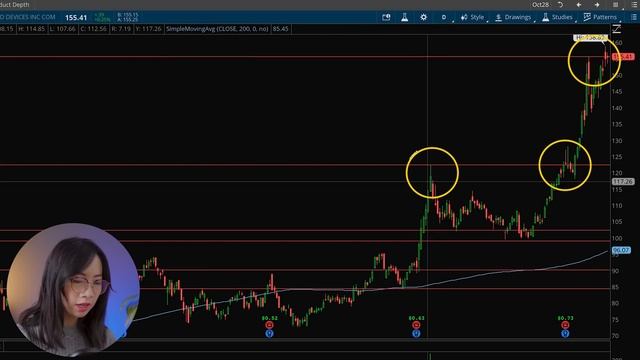
Task: Click the undo circular arrow icon
Action: click(x=560, y=5)
